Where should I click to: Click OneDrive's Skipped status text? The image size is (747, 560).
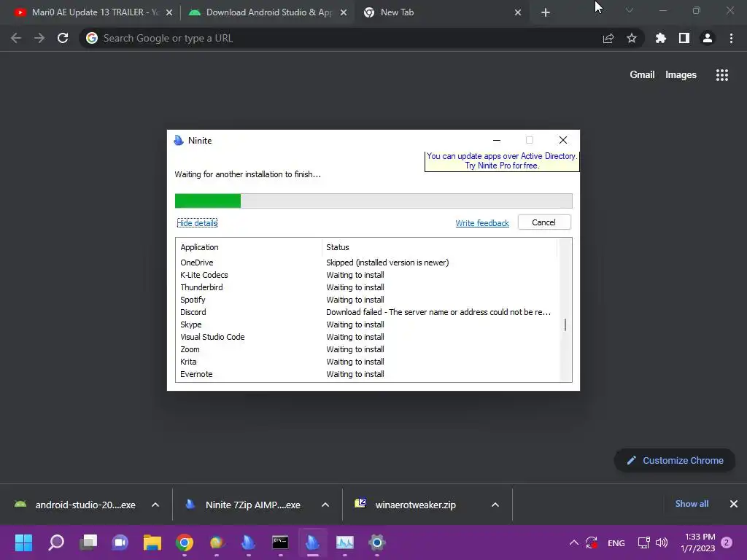pyautogui.click(x=387, y=262)
